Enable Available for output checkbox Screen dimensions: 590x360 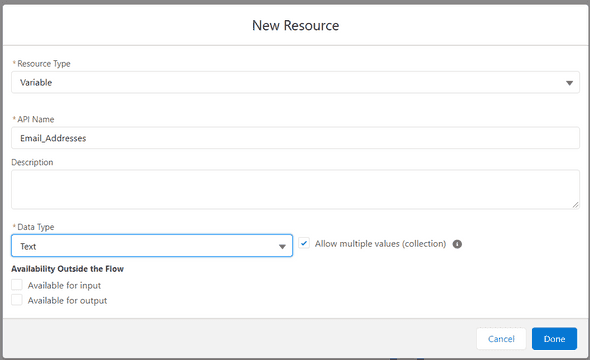pyautogui.click(x=17, y=300)
